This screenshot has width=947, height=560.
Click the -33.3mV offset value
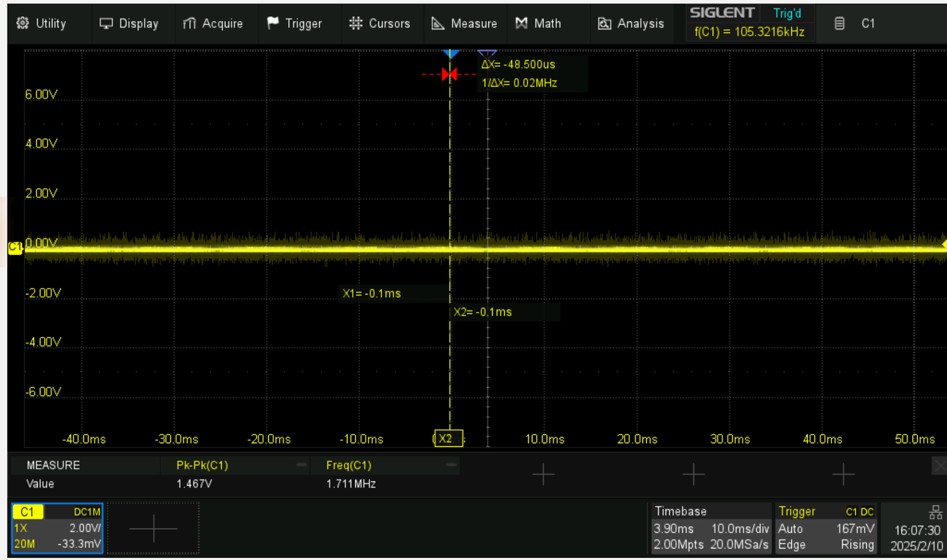(79, 544)
